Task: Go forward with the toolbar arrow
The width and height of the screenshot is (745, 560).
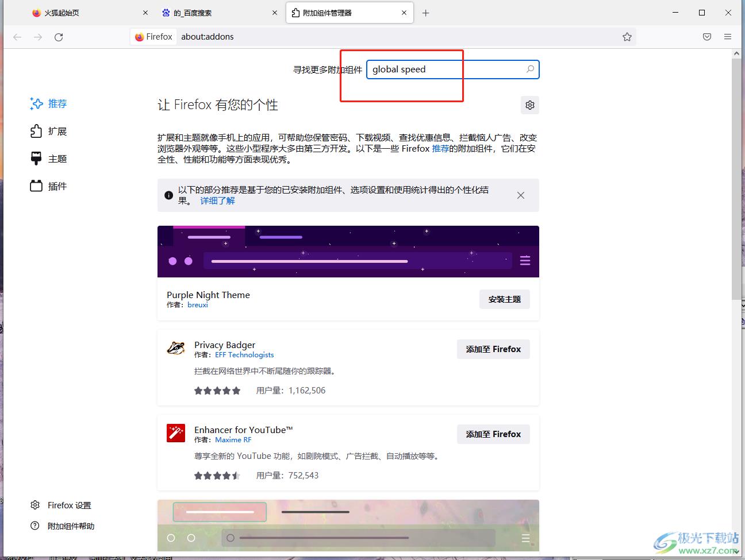Action: pos(38,37)
